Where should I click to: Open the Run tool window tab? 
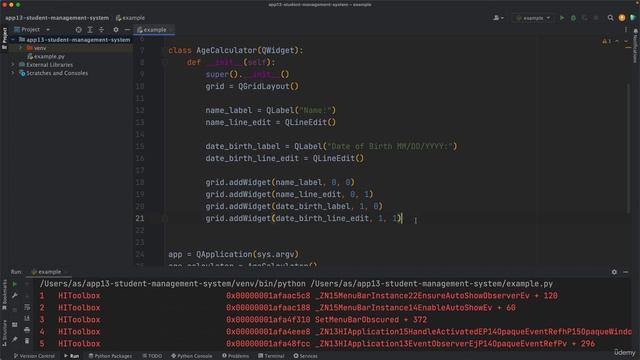(71, 356)
